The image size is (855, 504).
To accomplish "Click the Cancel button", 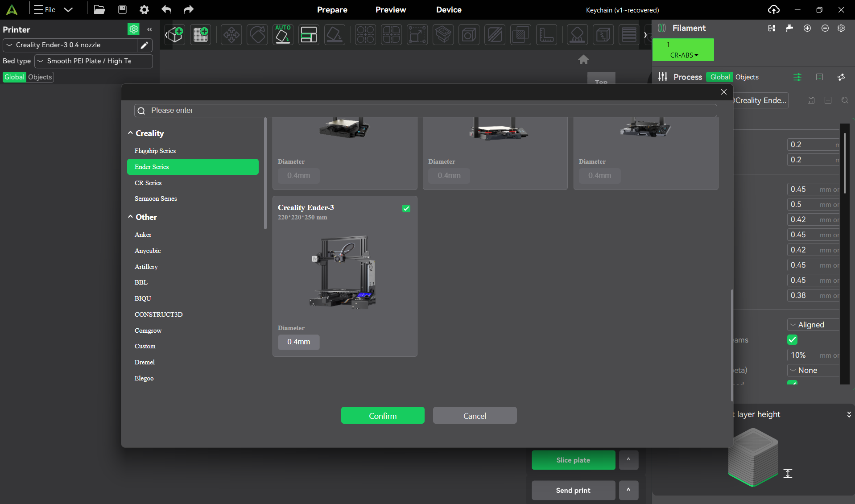I will (x=475, y=415).
